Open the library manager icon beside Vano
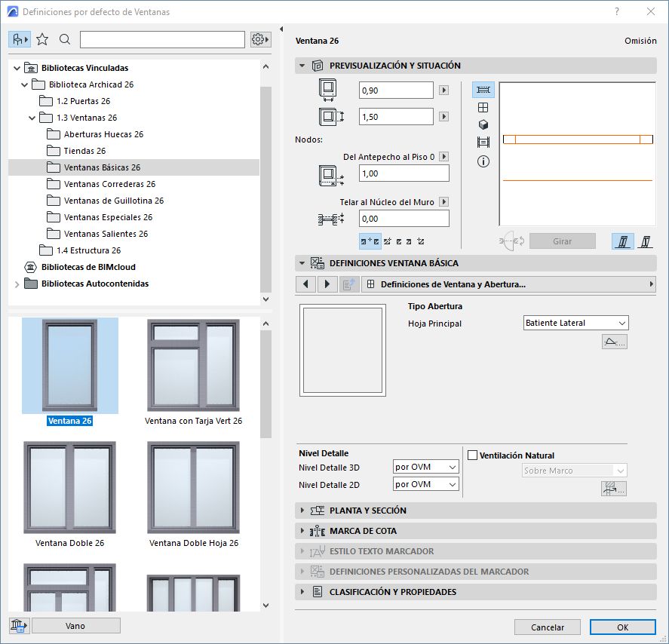The height and width of the screenshot is (644, 669). [x=19, y=625]
